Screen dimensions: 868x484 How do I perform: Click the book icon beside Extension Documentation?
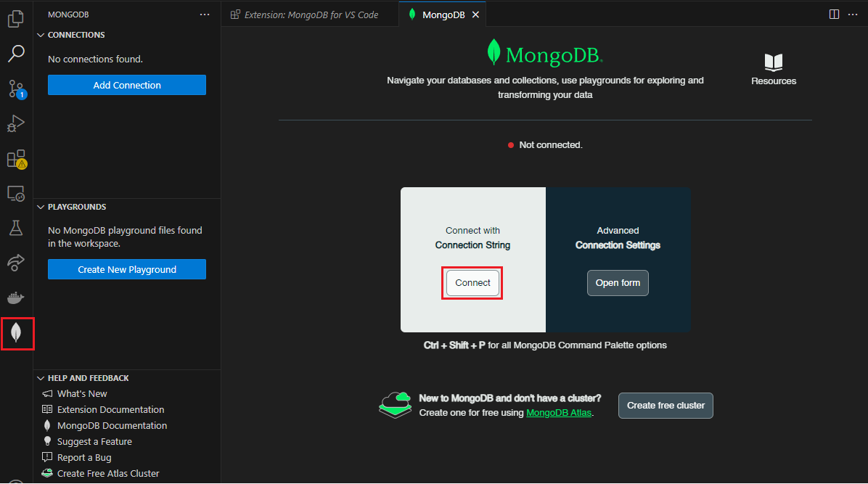(x=47, y=409)
